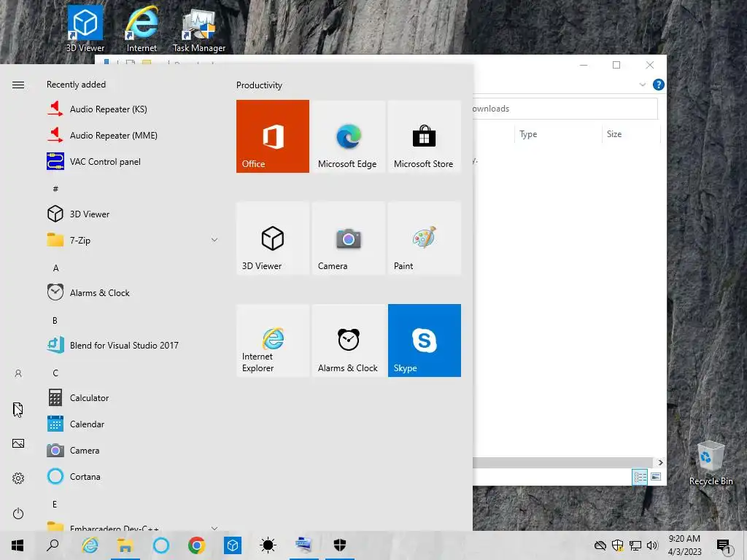
Task: Launch Cortana from app list
Action: coord(133,476)
